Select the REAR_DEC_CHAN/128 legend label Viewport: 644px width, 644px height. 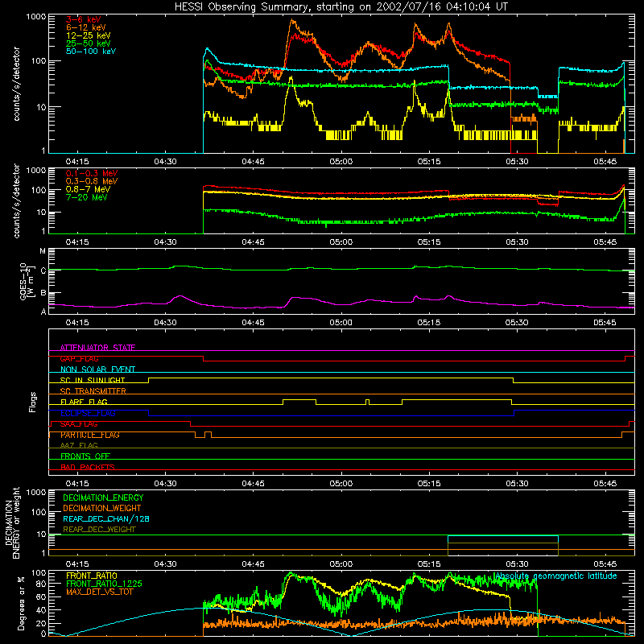click(x=106, y=518)
